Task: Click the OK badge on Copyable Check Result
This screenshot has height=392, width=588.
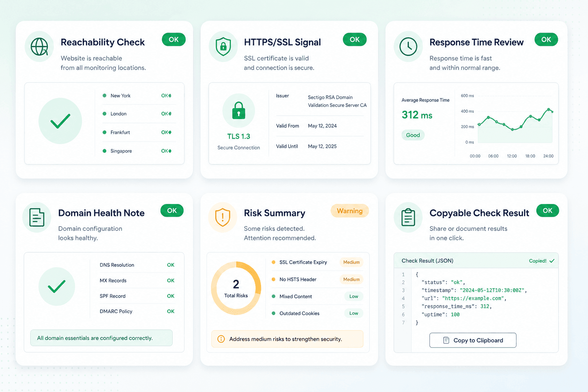Action: 548,211
